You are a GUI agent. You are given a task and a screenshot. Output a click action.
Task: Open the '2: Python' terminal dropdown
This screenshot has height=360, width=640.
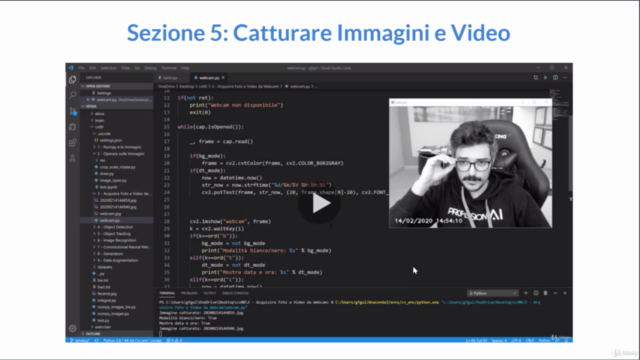(x=493, y=293)
